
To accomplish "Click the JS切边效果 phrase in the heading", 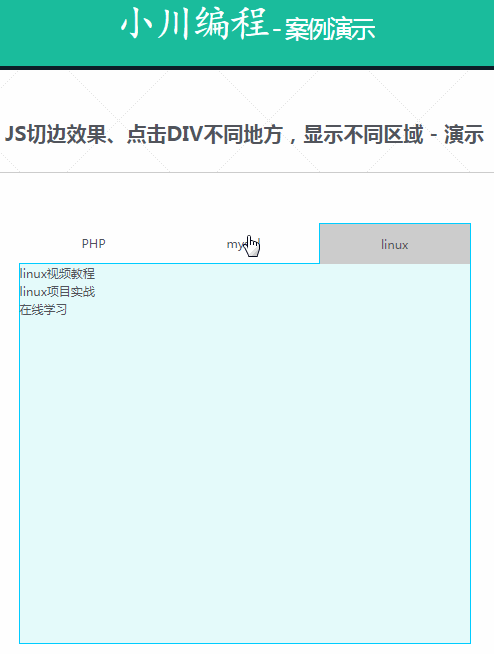I will coord(55,134).
